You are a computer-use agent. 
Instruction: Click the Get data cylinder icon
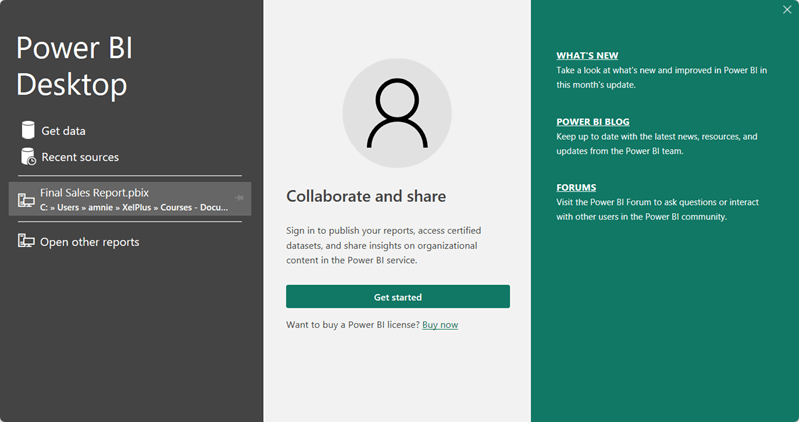[27, 131]
